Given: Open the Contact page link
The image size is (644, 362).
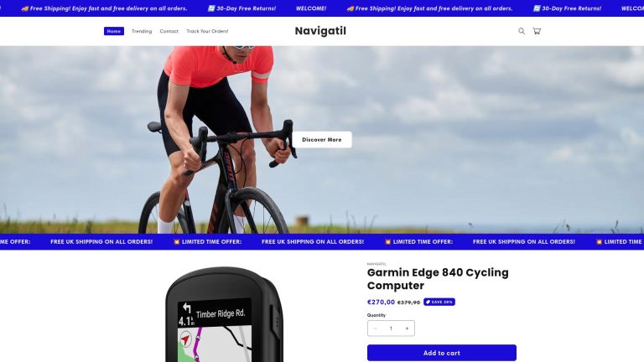Looking at the screenshot, I should (169, 31).
